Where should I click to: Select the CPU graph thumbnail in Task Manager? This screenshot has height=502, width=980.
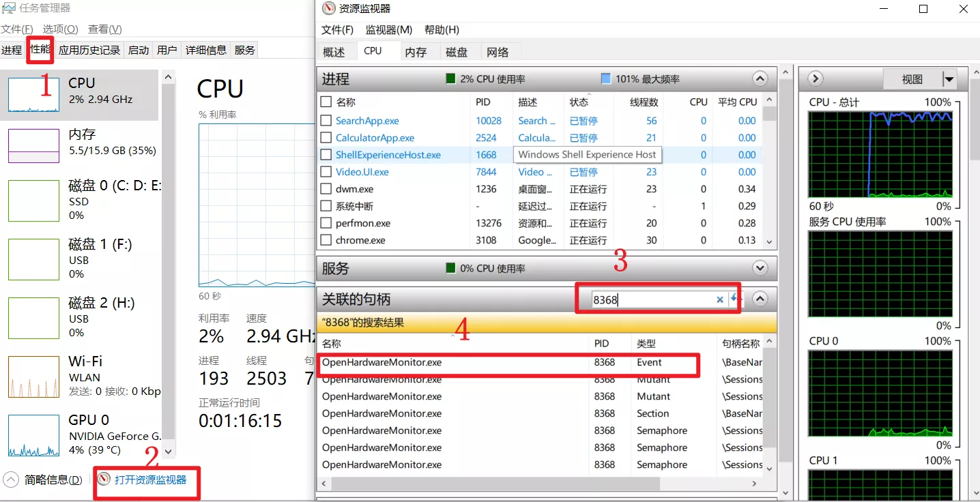tap(33, 95)
